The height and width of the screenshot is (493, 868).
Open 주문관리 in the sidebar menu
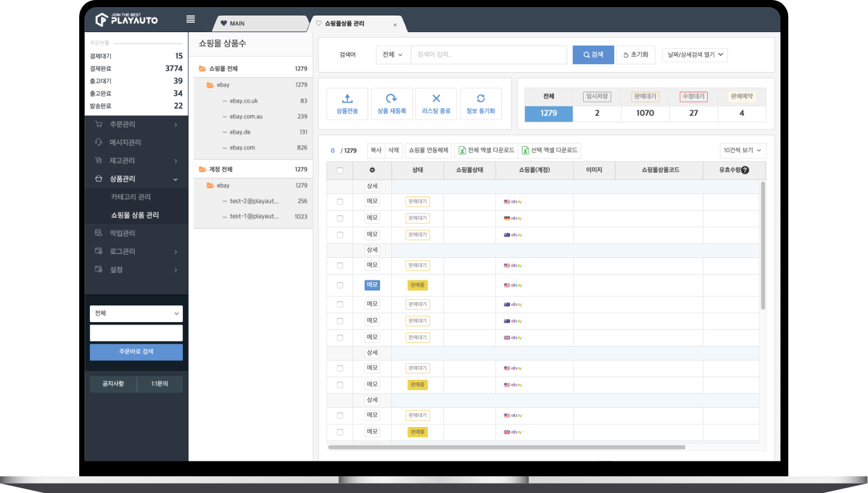(x=123, y=124)
